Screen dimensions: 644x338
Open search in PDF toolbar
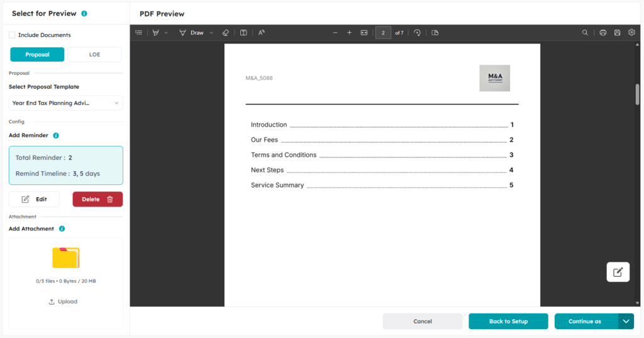[x=585, y=33]
